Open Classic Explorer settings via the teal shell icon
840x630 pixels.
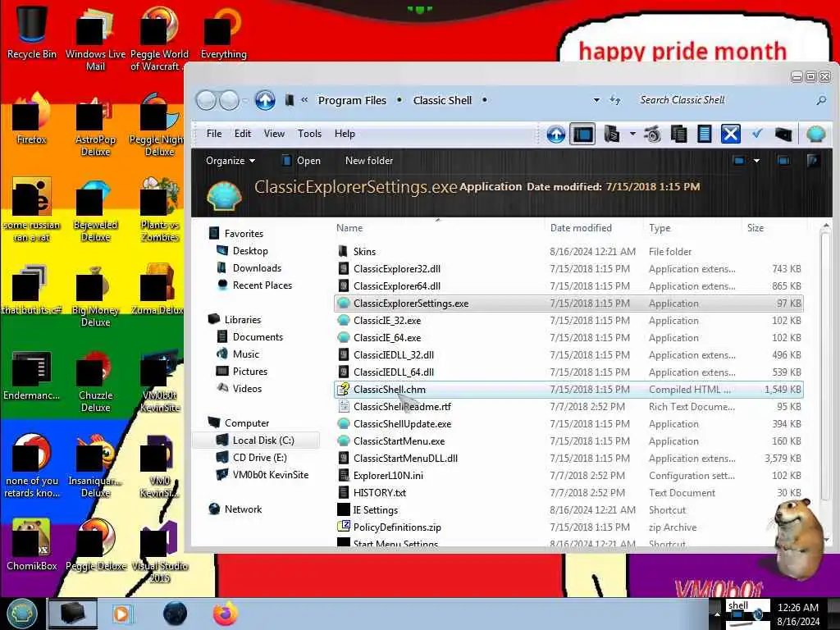coord(815,134)
